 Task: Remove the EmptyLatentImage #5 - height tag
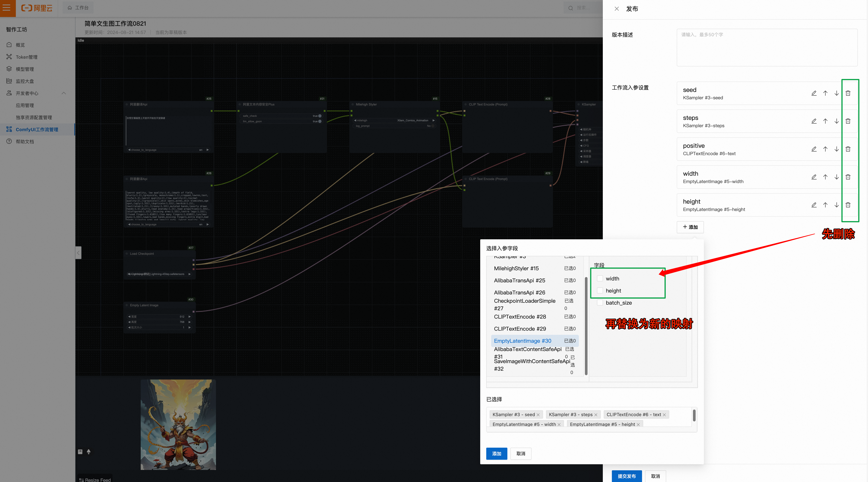(638, 425)
